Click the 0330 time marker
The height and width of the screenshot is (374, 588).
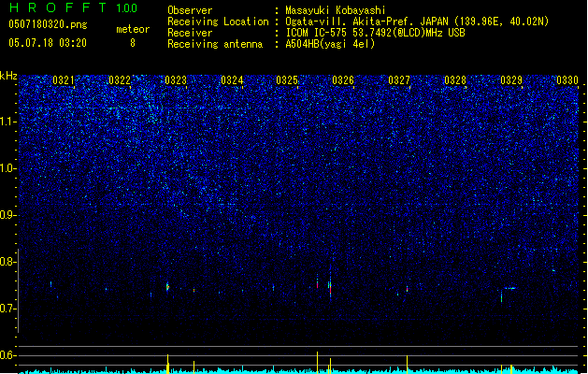click(567, 80)
